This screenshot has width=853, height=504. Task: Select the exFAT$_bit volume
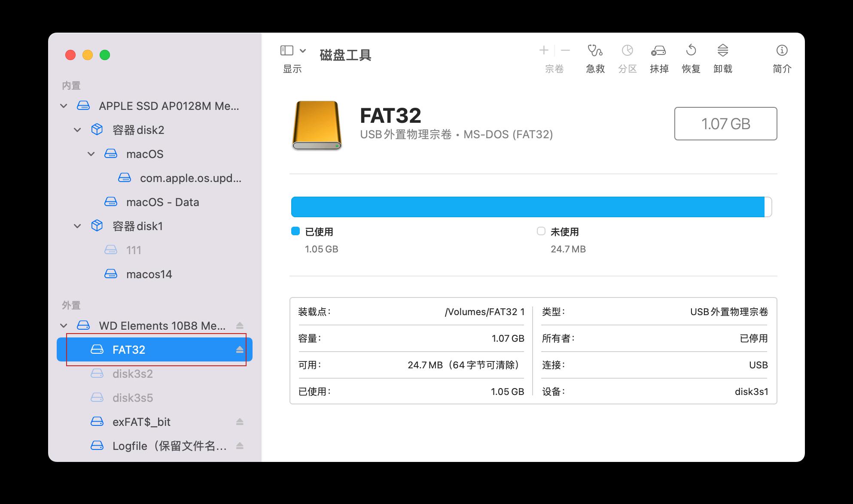pyautogui.click(x=155, y=422)
